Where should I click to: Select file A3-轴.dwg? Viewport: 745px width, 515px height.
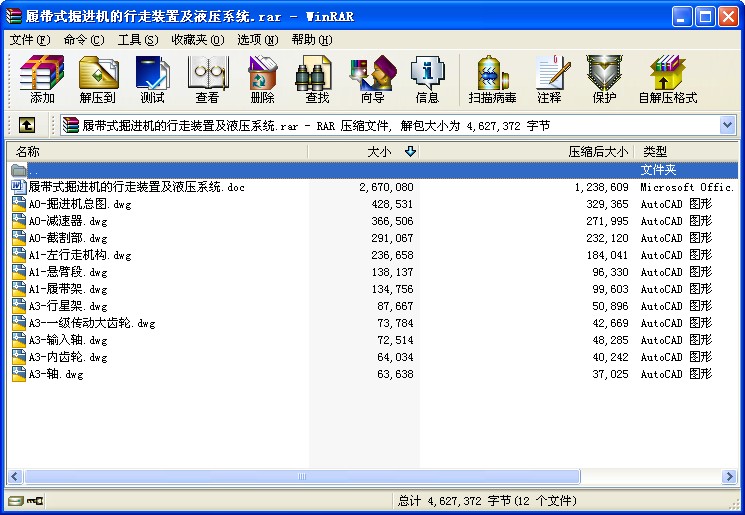tap(56, 374)
